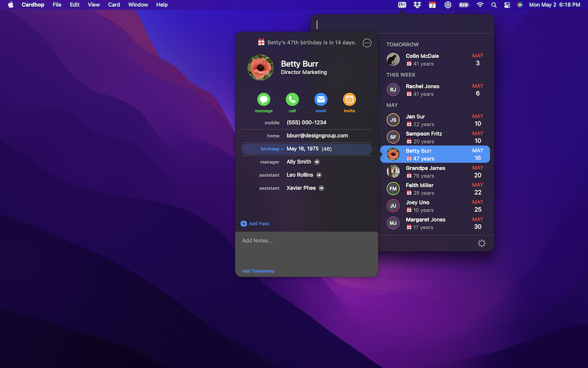Open the more options ellipsis on Betty's card
This screenshot has width=588, height=368.
pos(367,43)
